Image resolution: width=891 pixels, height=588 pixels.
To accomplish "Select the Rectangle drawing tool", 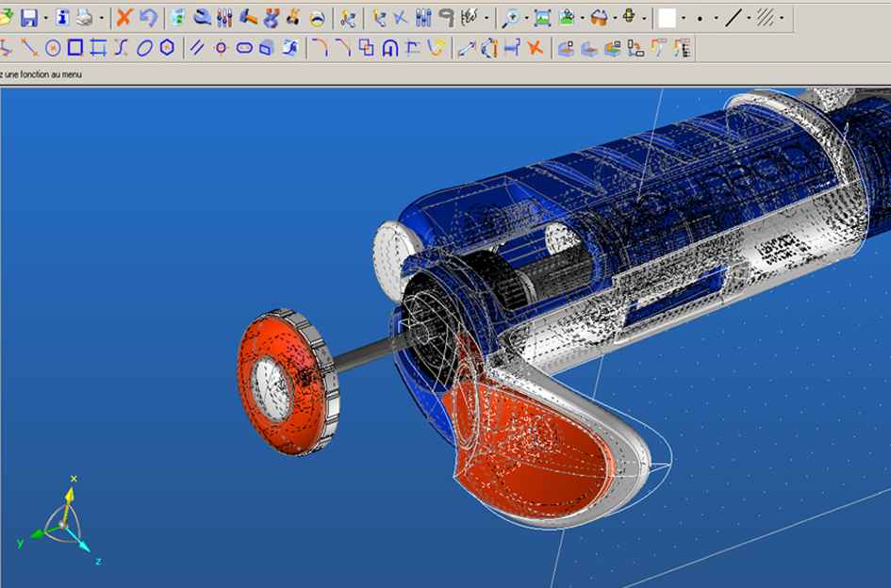I will tap(75, 48).
